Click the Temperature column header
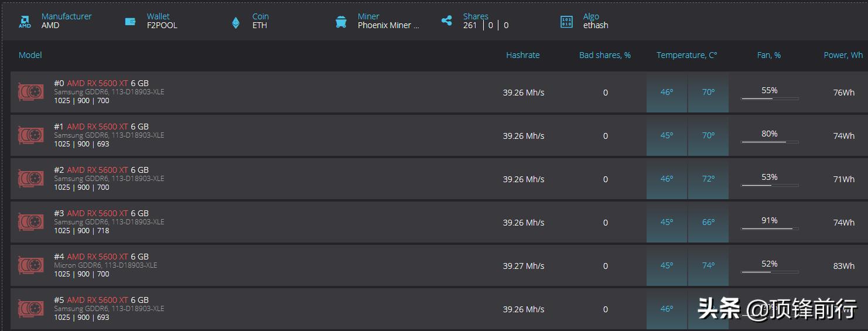 coord(686,55)
